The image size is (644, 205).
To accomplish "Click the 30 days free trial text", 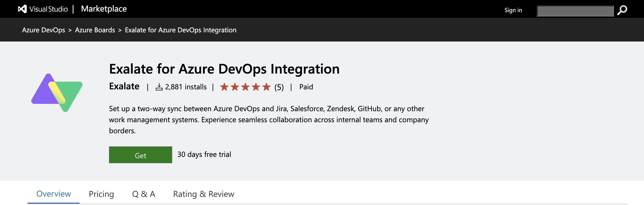I will coord(204,154).
